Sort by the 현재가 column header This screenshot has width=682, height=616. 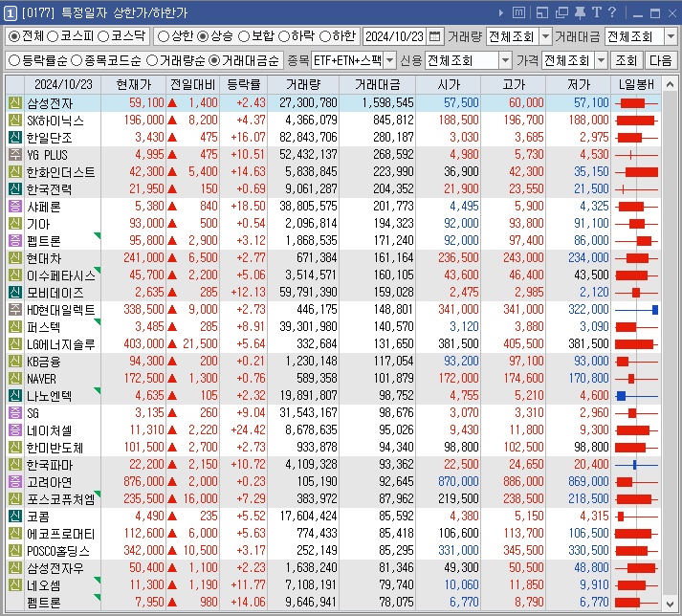(134, 84)
